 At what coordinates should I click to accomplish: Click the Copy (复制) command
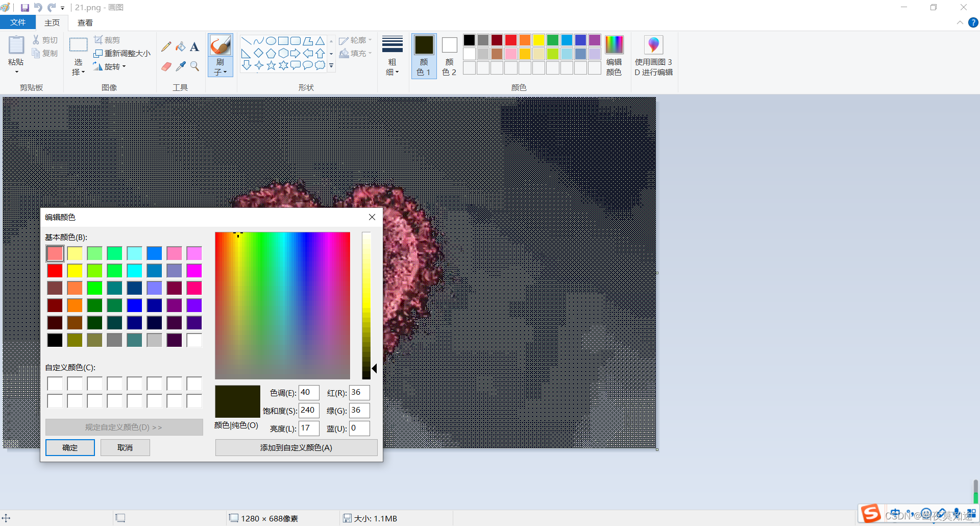pyautogui.click(x=45, y=53)
